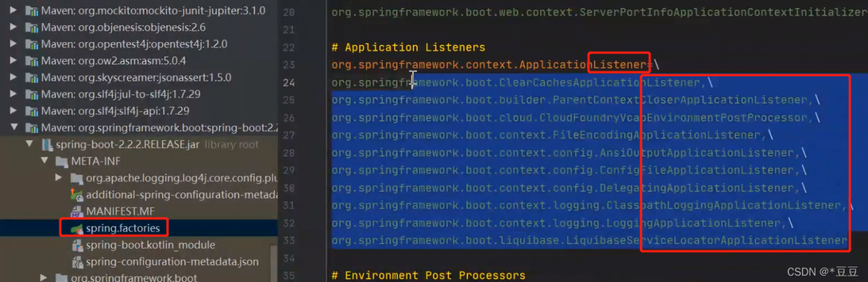Click the org.apache.logging.log4j folder icon
Screen dimensions: 868x282
(x=77, y=178)
